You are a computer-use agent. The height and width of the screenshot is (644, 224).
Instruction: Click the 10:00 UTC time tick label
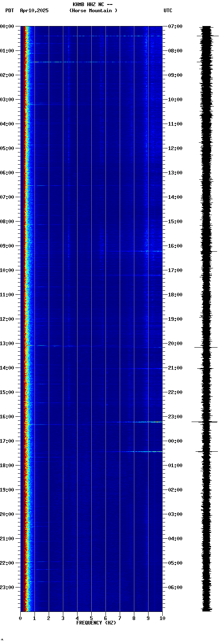click(x=175, y=100)
